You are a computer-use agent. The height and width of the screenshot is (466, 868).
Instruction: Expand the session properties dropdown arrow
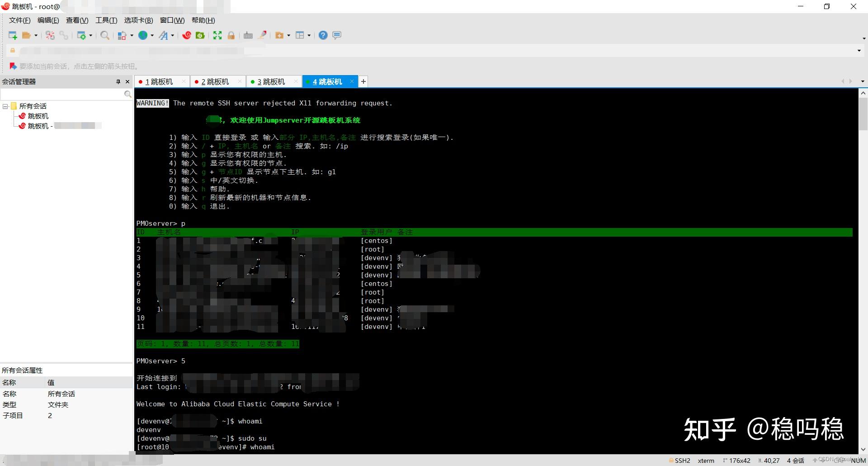tap(91, 35)
